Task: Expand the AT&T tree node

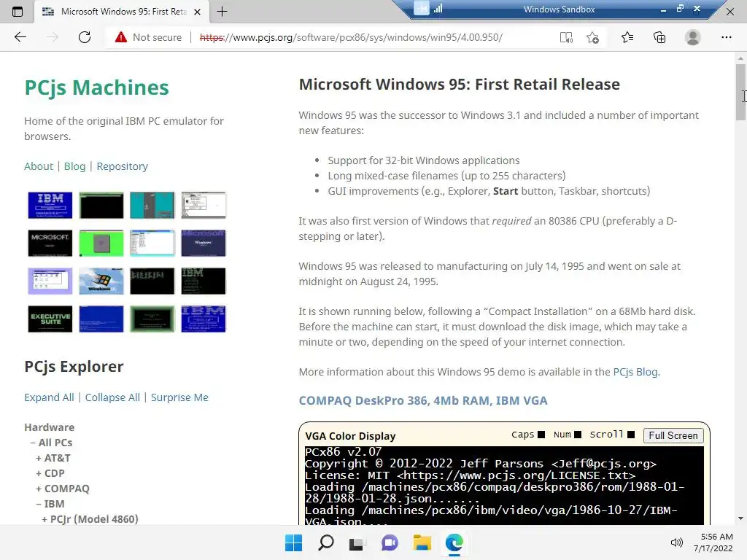Action: [x=53, y=458]
